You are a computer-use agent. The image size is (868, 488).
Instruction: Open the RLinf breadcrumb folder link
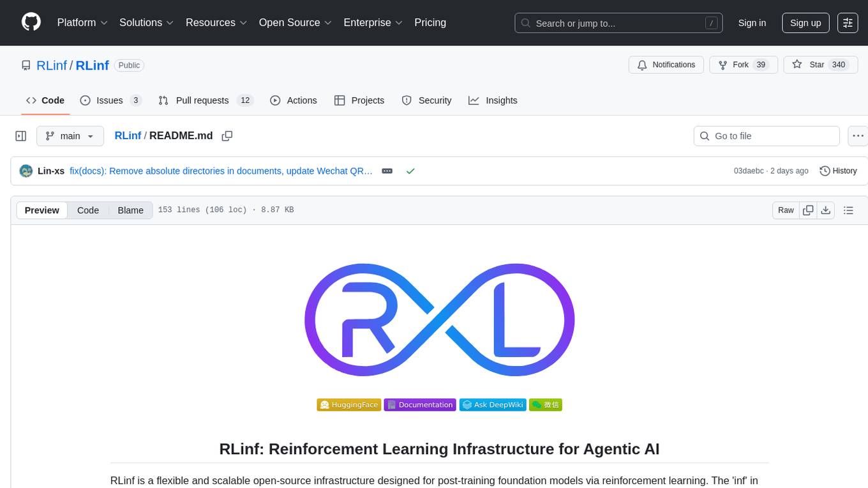[x=128, y=135]
